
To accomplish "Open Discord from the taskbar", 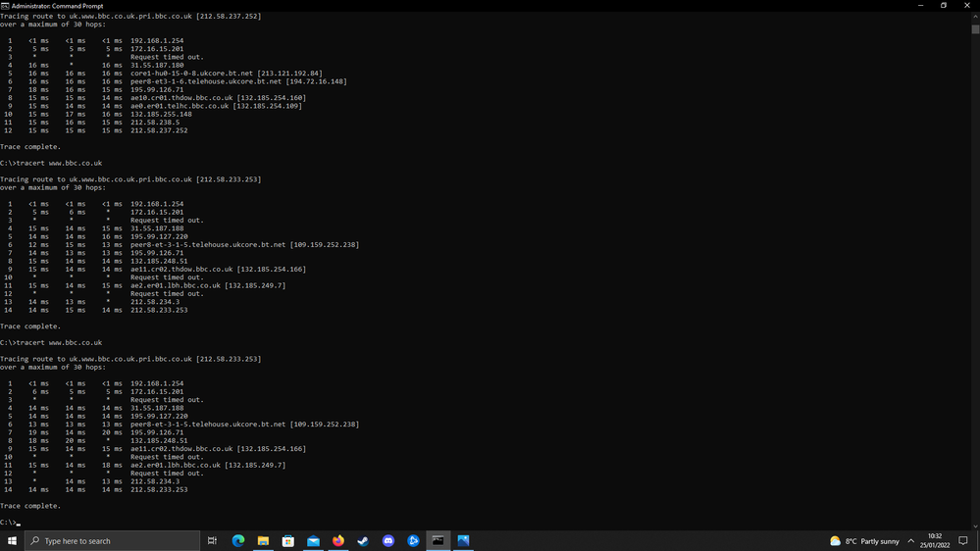I will [388, 540].
